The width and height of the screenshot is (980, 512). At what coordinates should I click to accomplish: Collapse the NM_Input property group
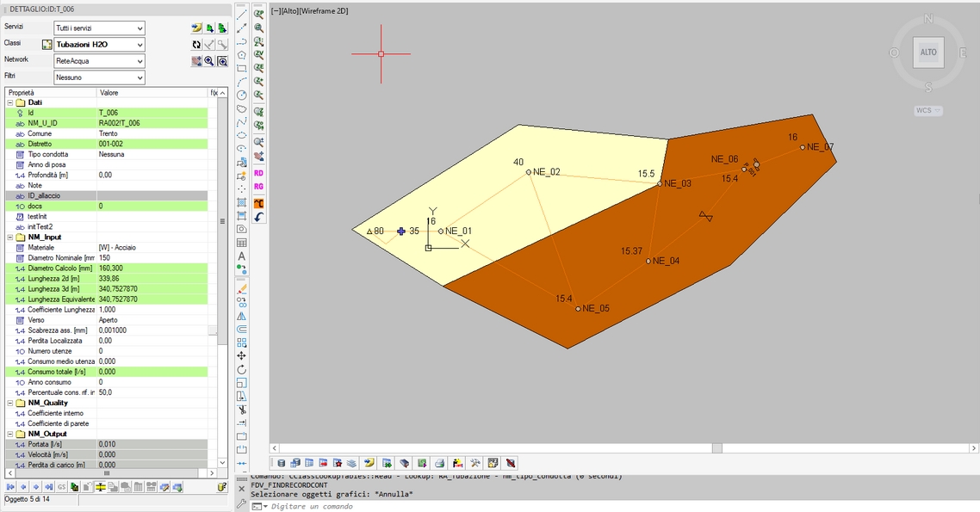point(9,237)
